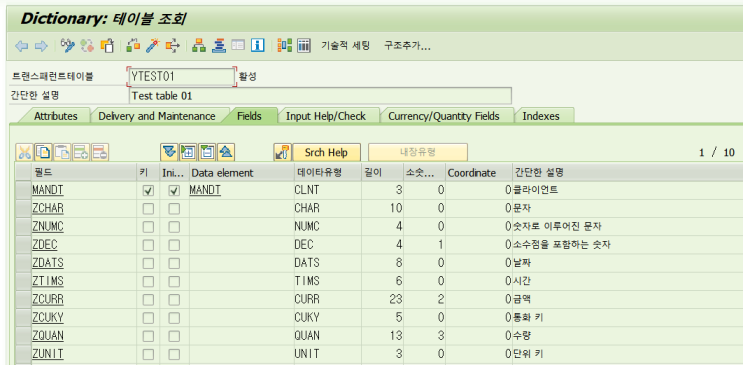Image resolution: width=743 pixels, height=365 pixels.
Task: Click the Copy icon in fields toolbar
Action: pos(44,153)
